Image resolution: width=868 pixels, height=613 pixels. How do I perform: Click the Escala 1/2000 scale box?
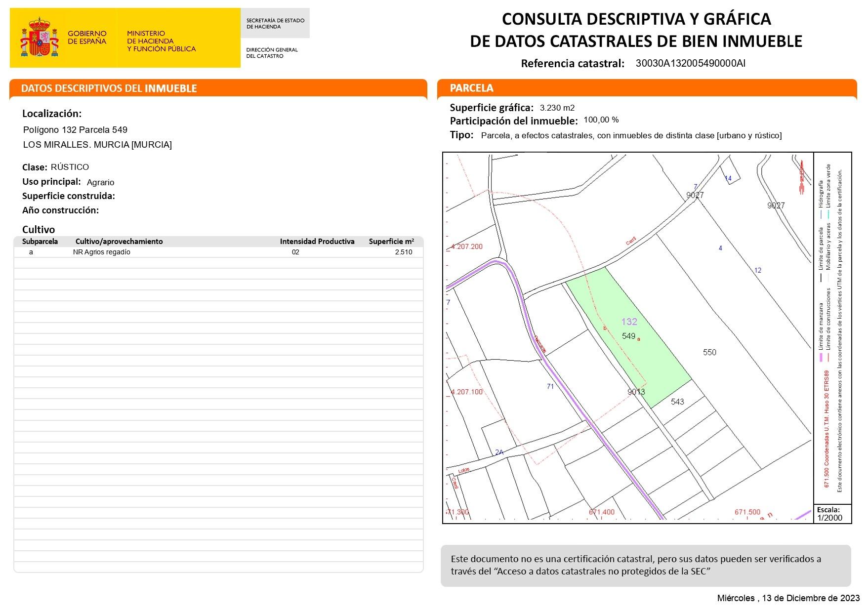click(x=832, y=514)
